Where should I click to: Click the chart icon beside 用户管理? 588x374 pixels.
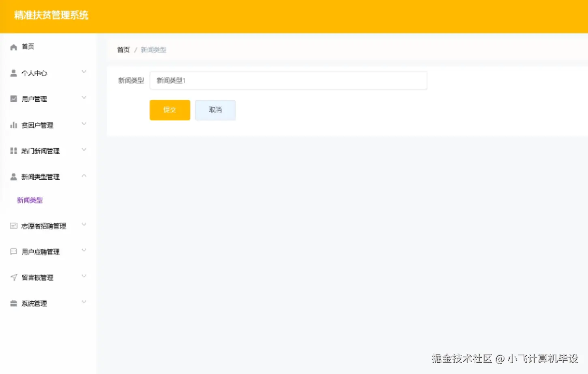coord(13,99)
